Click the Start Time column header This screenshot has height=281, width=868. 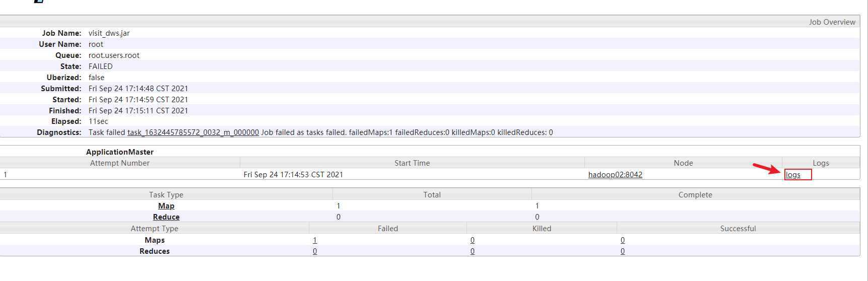(412, 163)
